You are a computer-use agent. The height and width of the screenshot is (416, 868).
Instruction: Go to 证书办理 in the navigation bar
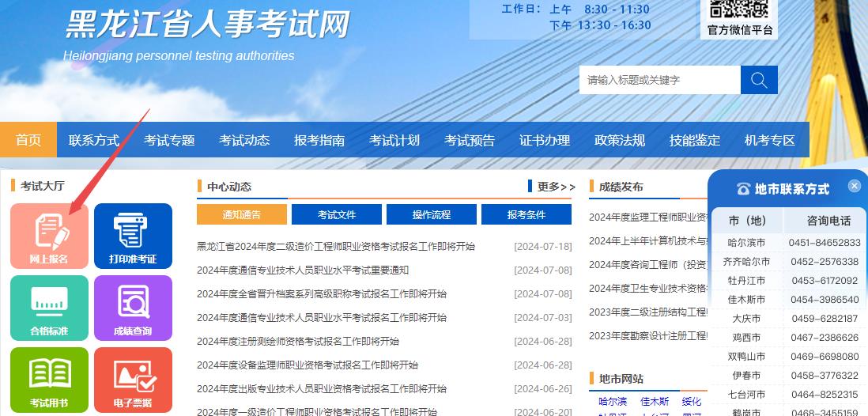[545, 140]
